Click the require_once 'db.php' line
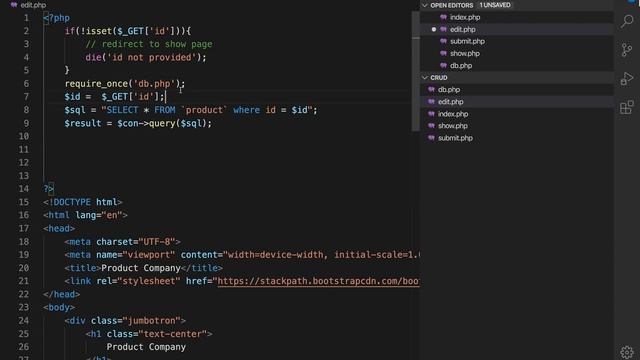 124,84
